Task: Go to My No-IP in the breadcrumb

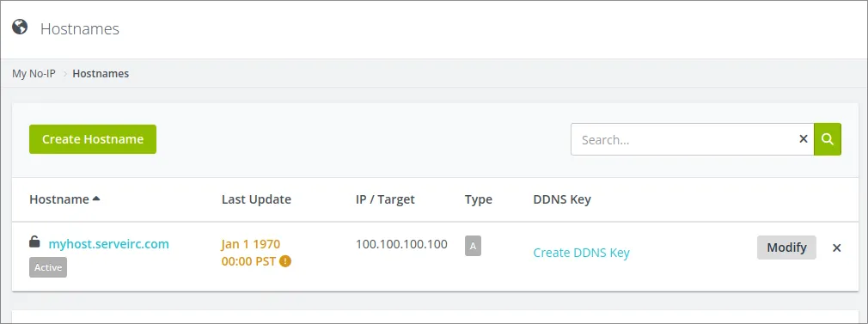Action: 34,74
